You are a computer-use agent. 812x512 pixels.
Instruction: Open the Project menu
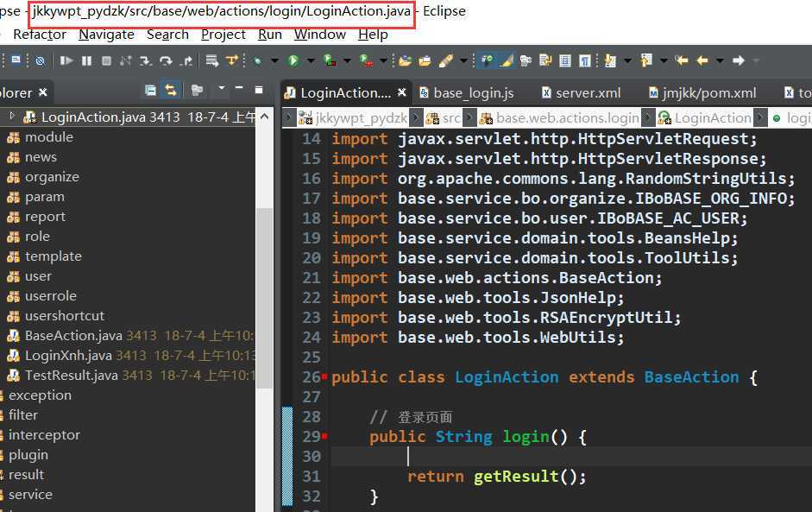coord(223,35)
